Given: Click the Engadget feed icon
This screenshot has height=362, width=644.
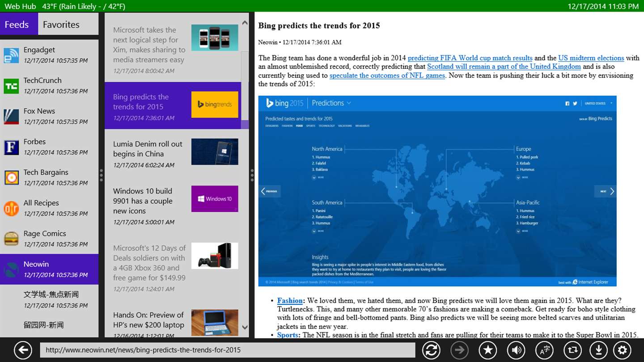Looking at the screenshot, I should 11,55.
